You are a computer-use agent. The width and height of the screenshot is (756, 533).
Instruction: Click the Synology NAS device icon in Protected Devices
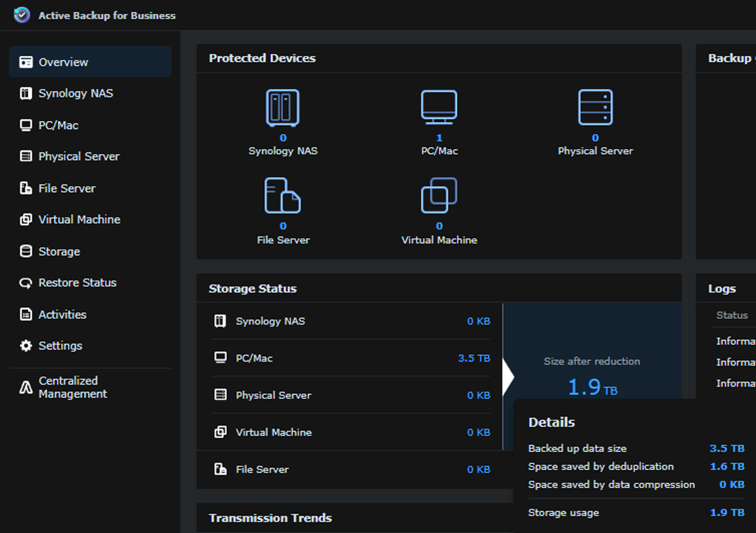click(x=283, y=108)
